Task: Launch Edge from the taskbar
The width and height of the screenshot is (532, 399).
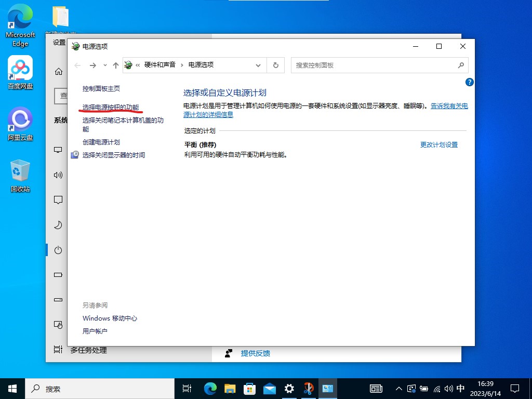Action: [210, 389]
